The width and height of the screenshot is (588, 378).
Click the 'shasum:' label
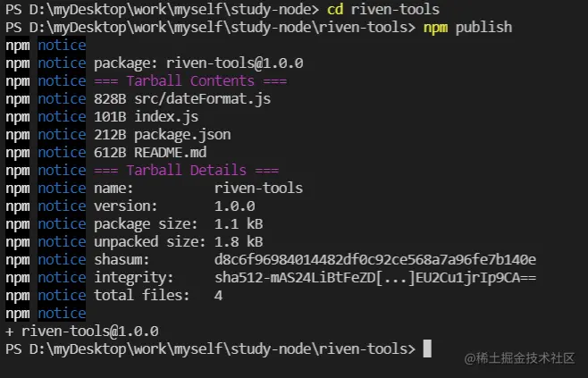[x=122, y=259]
